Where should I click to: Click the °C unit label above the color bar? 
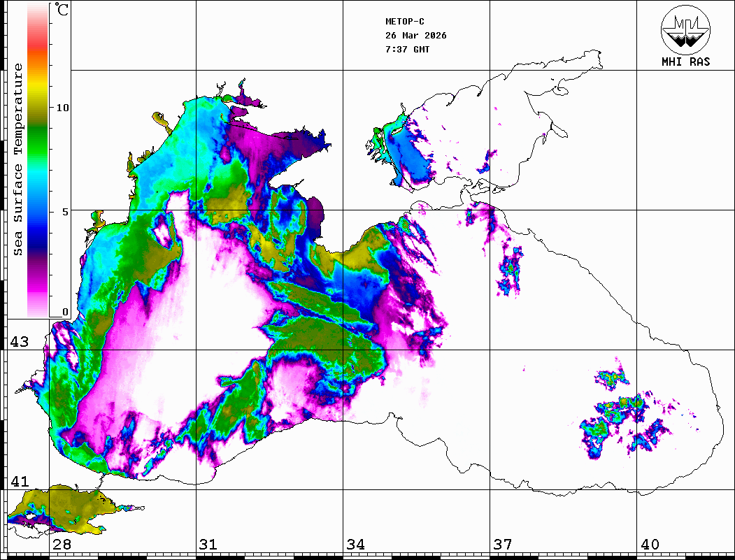pyautogui.click(x=62, y=11)
